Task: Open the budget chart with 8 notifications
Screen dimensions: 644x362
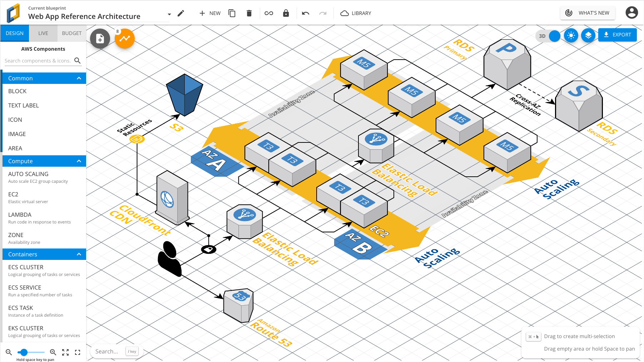Action: 124,39
